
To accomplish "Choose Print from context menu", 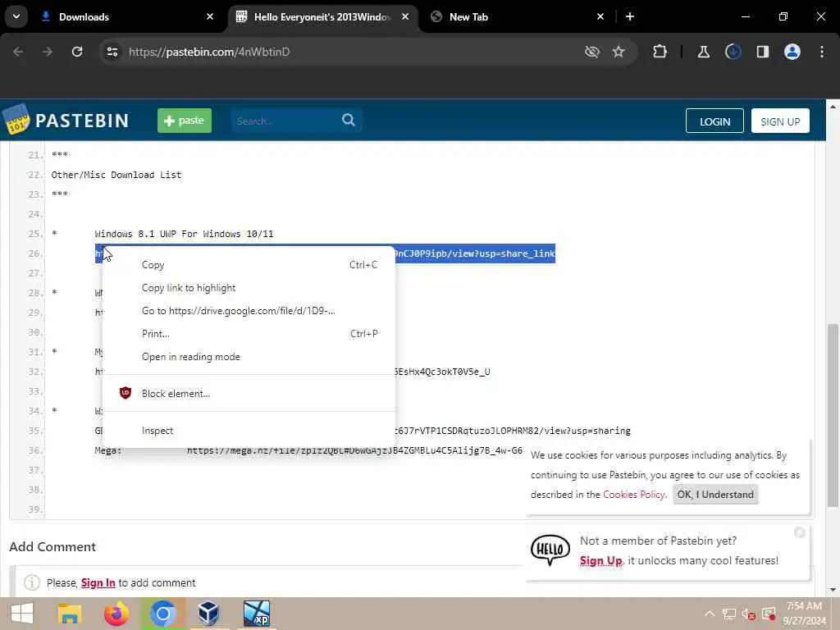I will [x=249, y=334].
